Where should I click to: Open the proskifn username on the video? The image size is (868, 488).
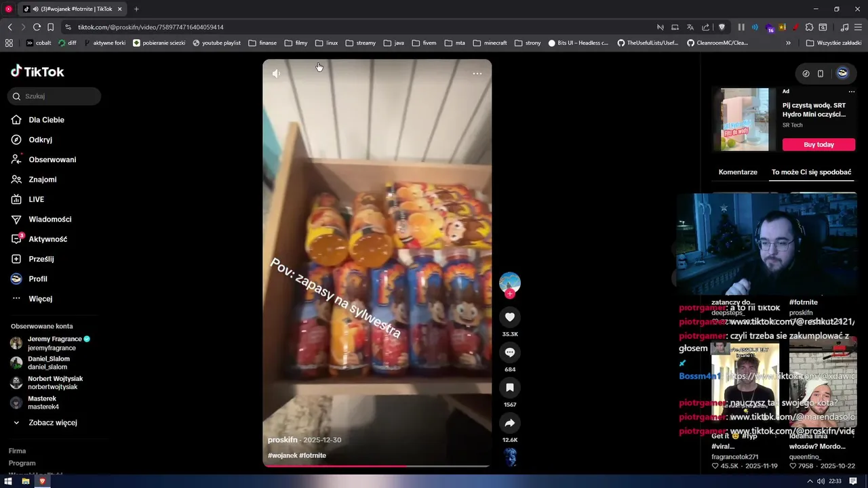(x=282, y=440)
